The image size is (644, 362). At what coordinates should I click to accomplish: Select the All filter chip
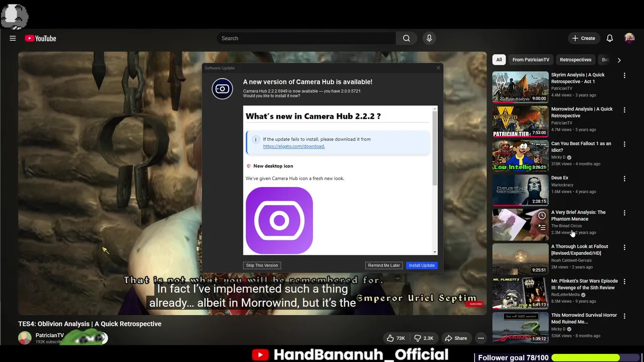coord(499,60)
